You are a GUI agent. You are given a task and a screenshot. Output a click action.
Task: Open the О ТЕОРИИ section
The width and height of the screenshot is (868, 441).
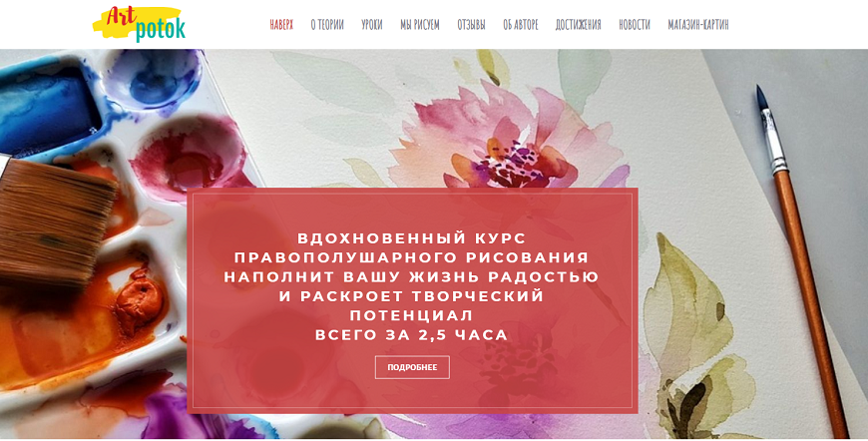pos(327,25)
